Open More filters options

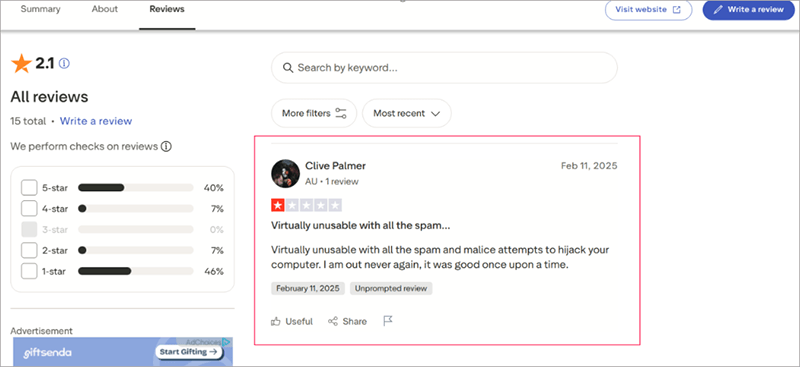pos(314,113)
